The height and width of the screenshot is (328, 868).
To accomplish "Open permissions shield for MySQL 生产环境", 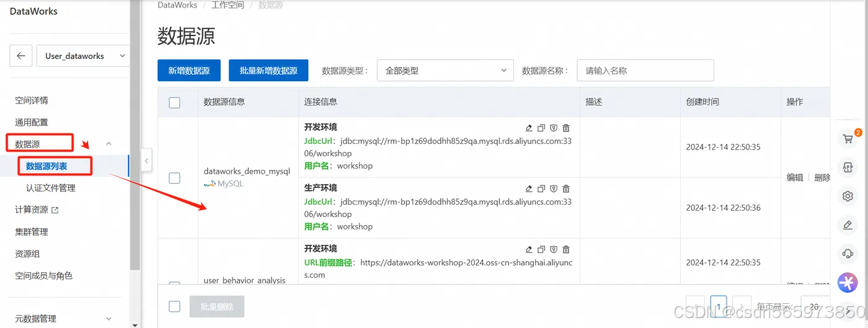I will coord(554,188).
